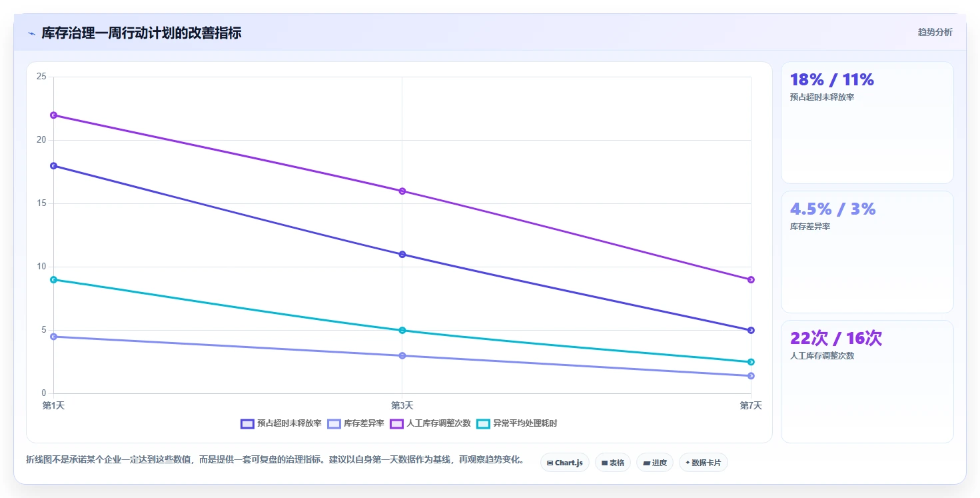Click the 人工库存调整次数 label in the third card
The image size is (980, 498).
(x=822, y=356)
